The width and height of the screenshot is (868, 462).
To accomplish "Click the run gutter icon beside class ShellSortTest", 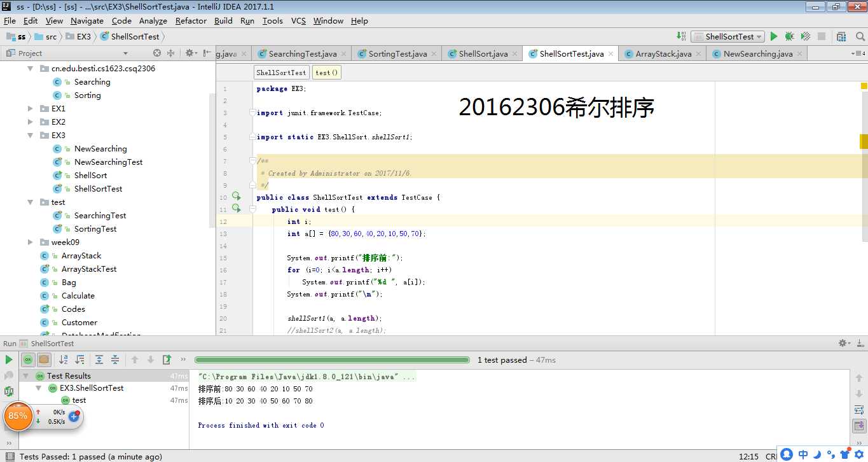I will click(237, 196).
